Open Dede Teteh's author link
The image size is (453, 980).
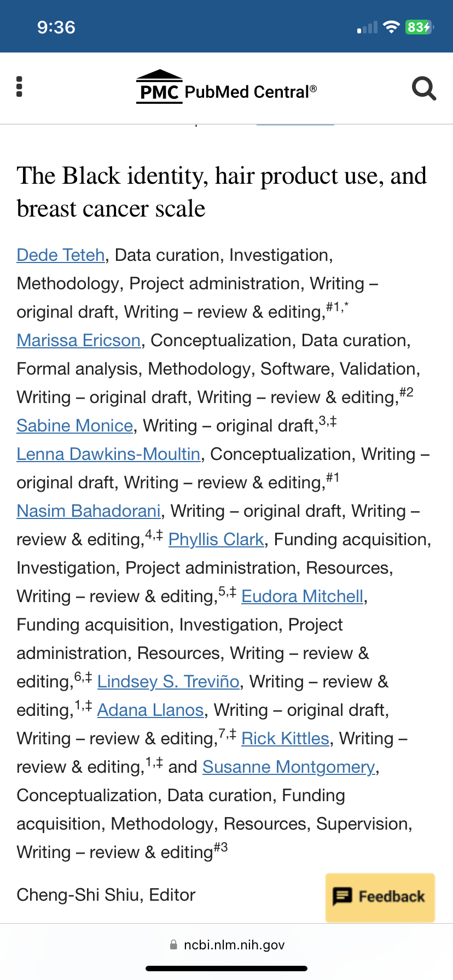tap(60, 255)
